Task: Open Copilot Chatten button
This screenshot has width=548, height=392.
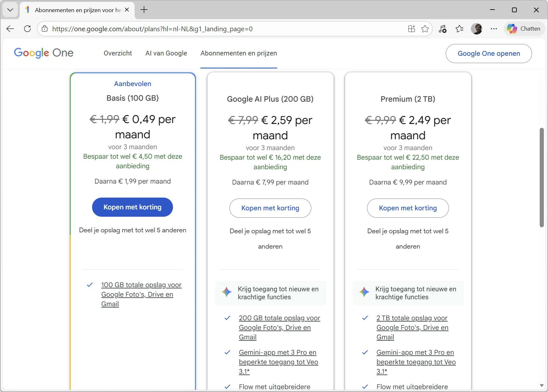Action: (x=524, y=29)
